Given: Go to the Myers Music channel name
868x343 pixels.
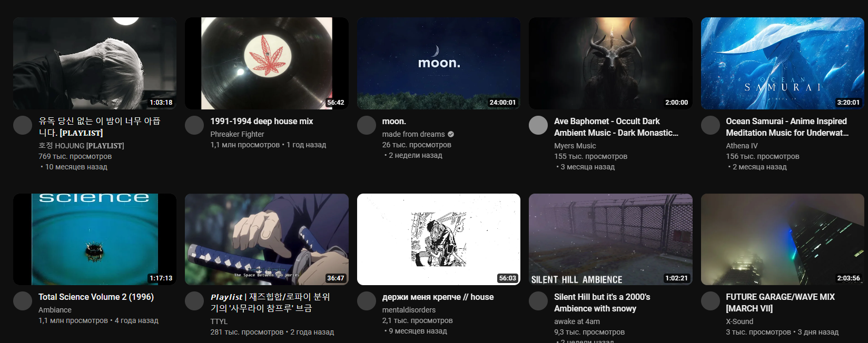Looking at the screenshot, I should click(x=575, y=146).
